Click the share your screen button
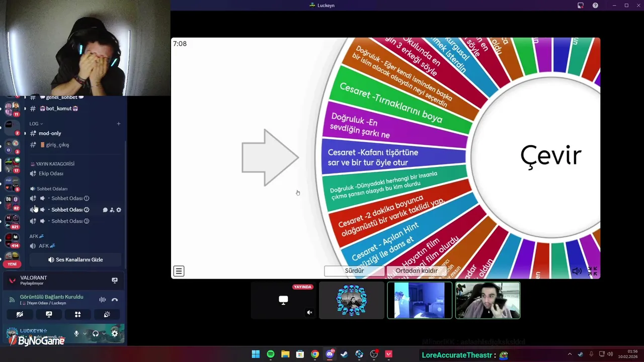 49,314
